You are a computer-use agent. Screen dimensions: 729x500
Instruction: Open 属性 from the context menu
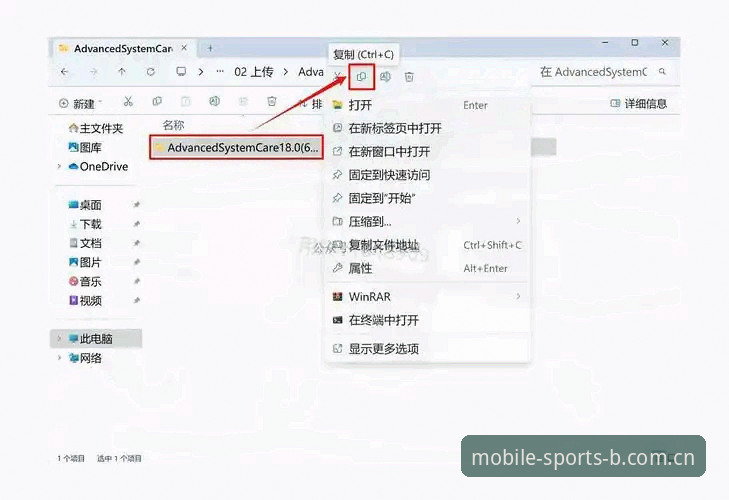point(428,268)
